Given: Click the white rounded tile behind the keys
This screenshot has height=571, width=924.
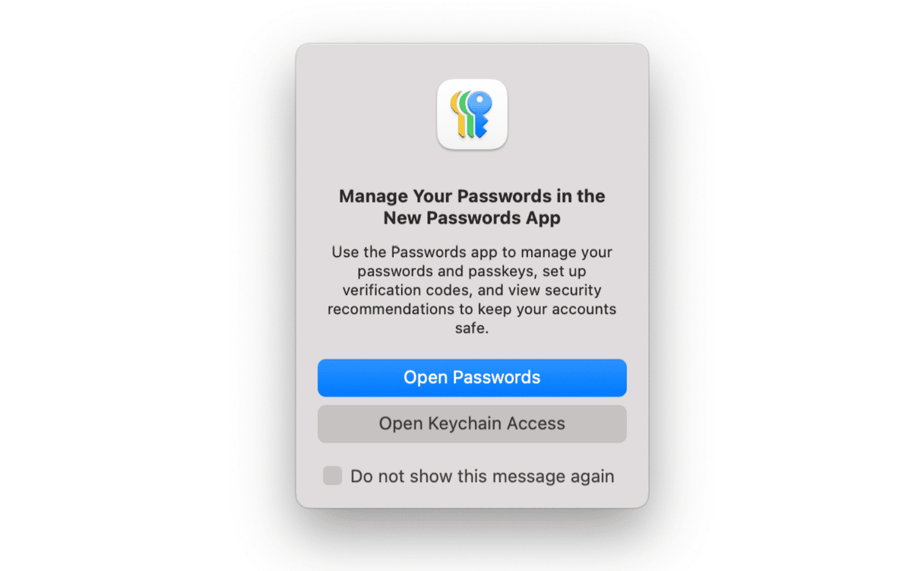Looking at the screenshot, I should click(472, 114).
